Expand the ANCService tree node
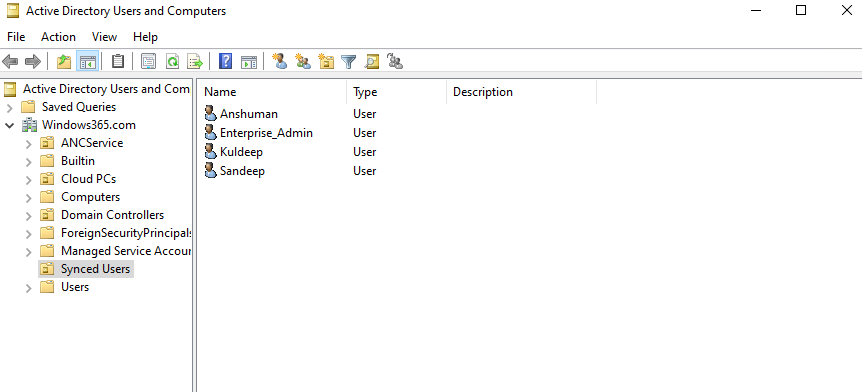862x392 pixels. 29,143
